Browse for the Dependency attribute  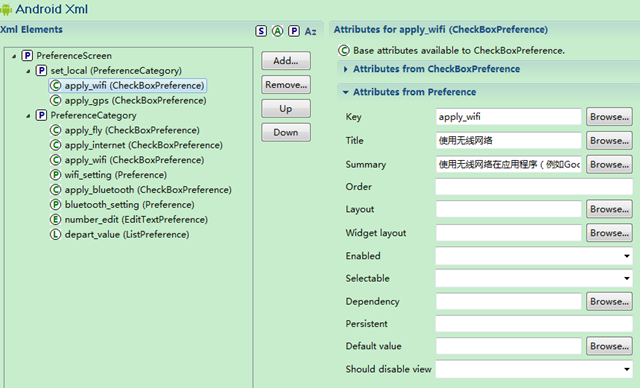tap(609, 302)
